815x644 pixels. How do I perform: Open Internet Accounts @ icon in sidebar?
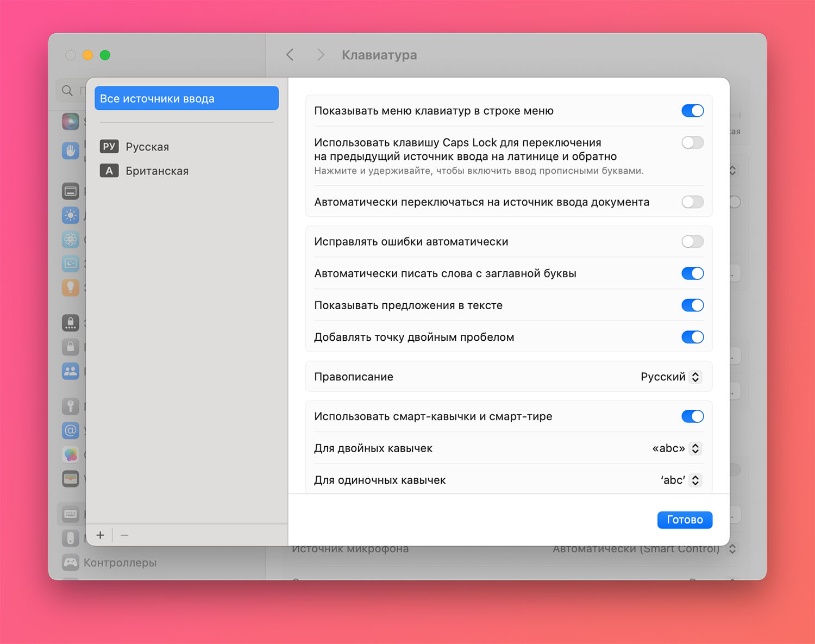coord(70,430)
